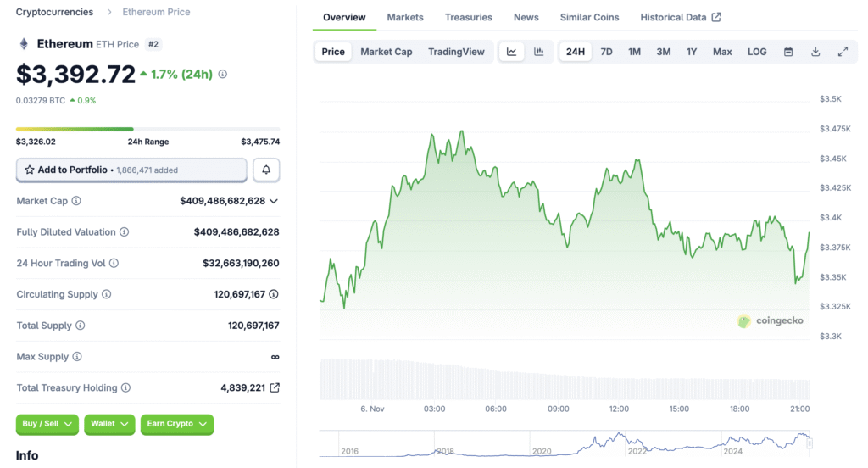
Task: Open Total Treasury Holding external link icon
Action: click(275, 388)
